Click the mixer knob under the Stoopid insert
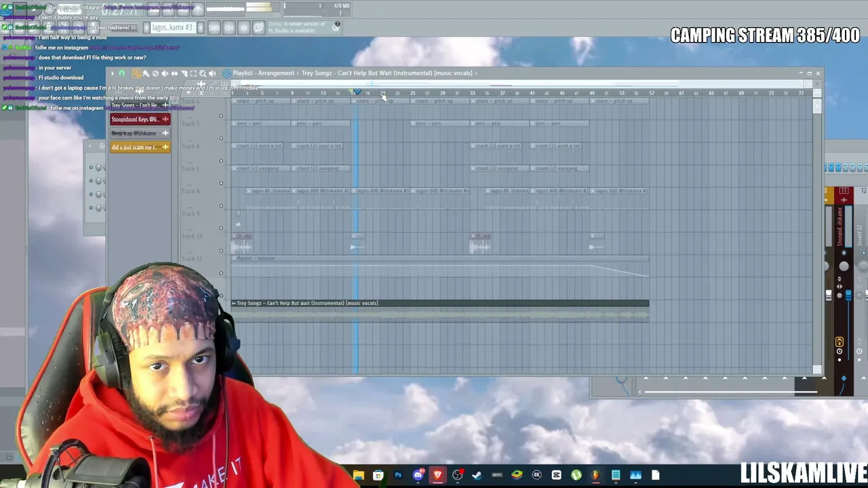Screen dimensions: 868x488 click(x=844, y=266)
